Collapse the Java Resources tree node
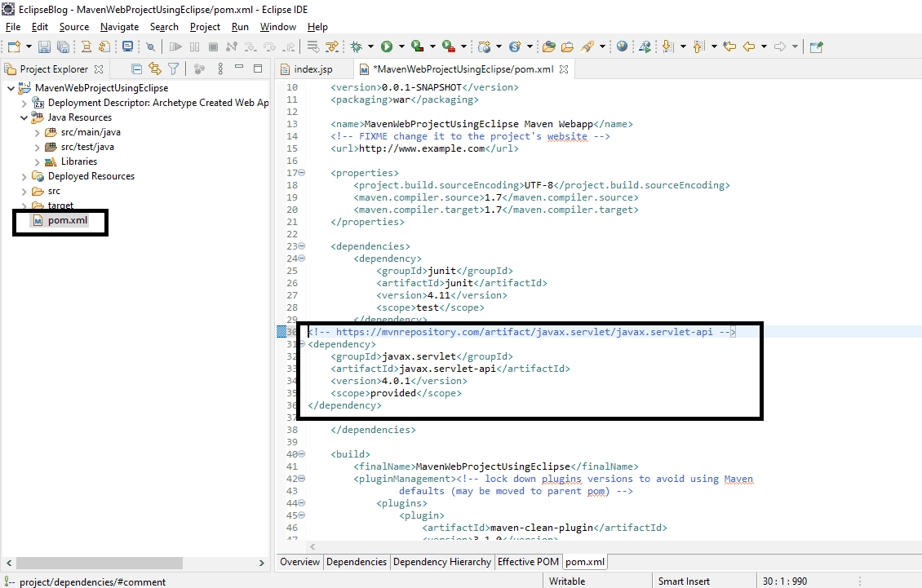This screenshot has height=588, width=922. (x=23, y=117)
